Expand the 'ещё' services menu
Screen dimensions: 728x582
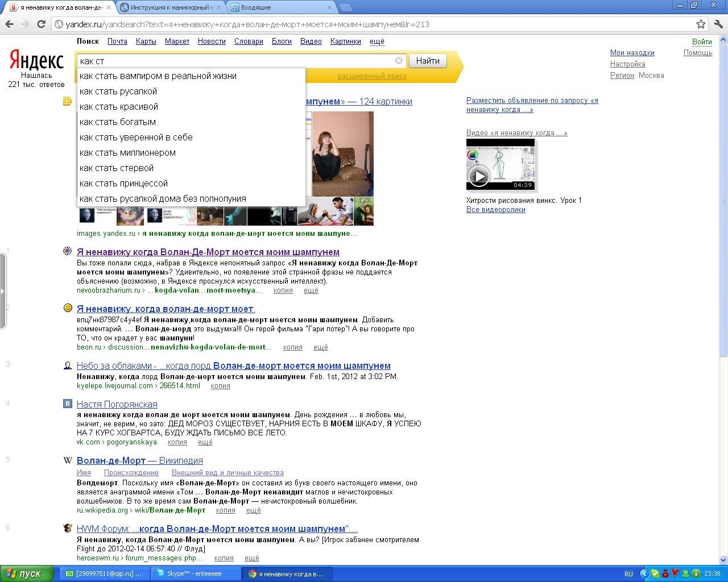coord(377,41)
